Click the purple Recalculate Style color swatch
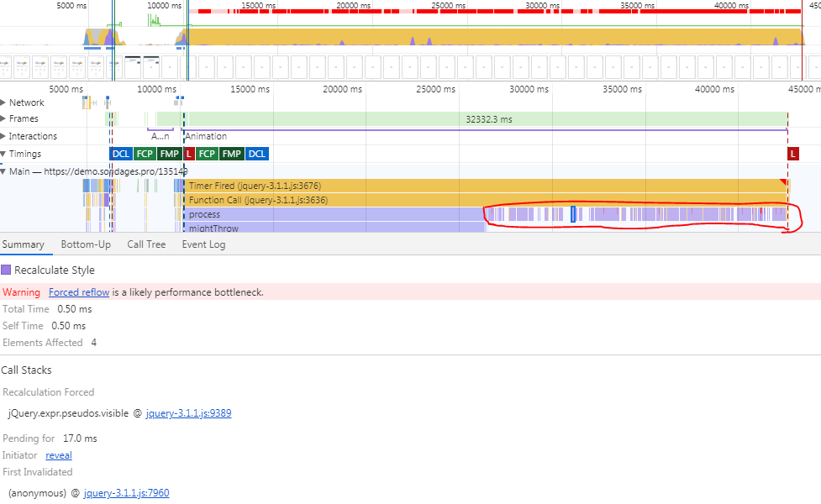Image resolution: width=821 pixels, height=504 pixels. click(x=7, y=270)
